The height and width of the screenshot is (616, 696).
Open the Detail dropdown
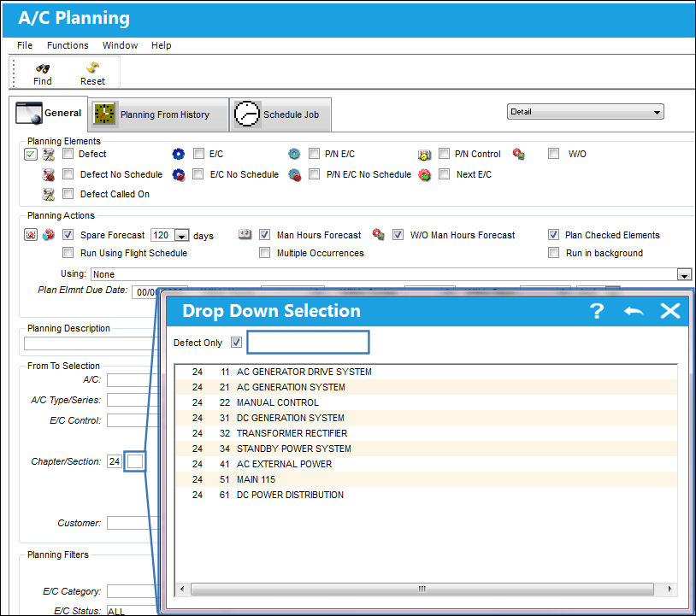click(x=585, y=112)
